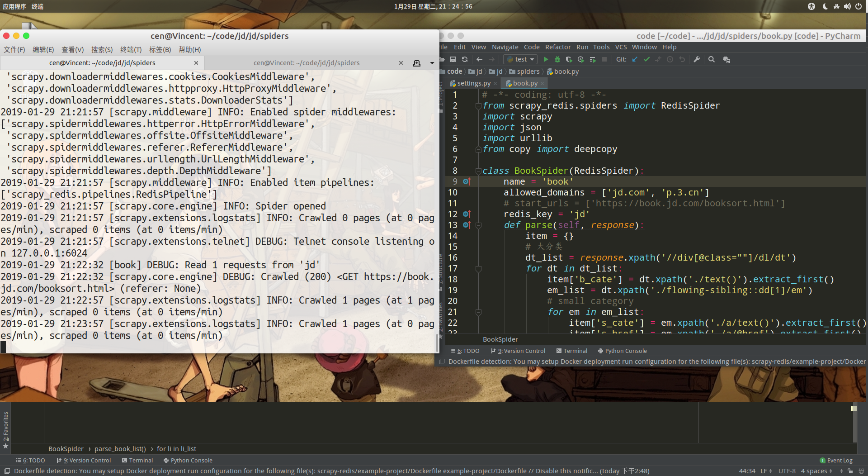Collapse the BookSpider class fold marker on line 8
Viewport: 868px width, 476px height.
tap(478, 171)
